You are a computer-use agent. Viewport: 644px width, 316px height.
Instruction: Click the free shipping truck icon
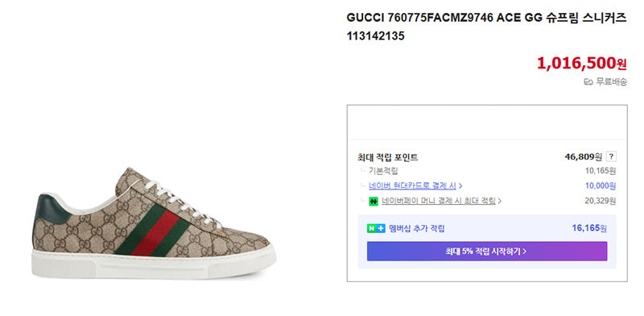[x=588, y=82]
